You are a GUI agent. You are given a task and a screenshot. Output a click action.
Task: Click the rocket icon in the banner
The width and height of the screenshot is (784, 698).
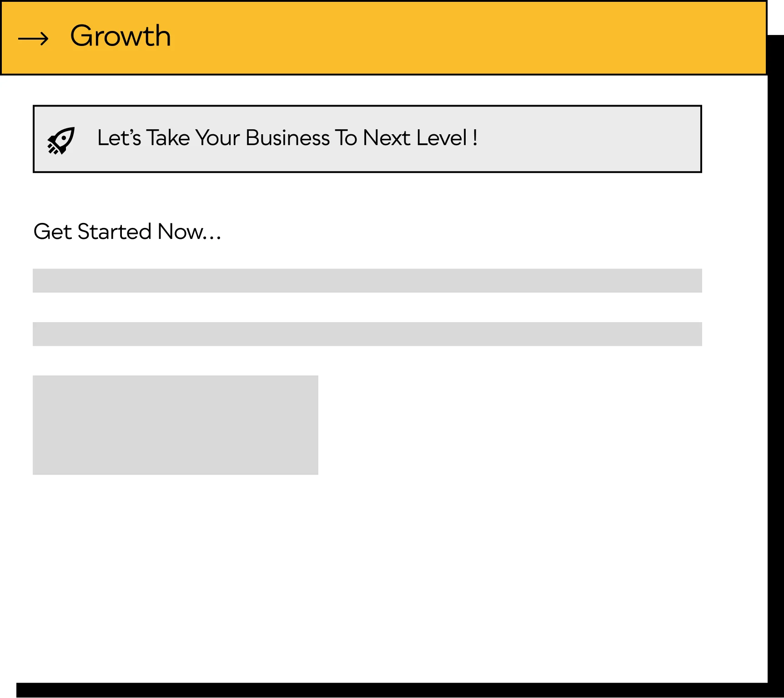(61, 140)
